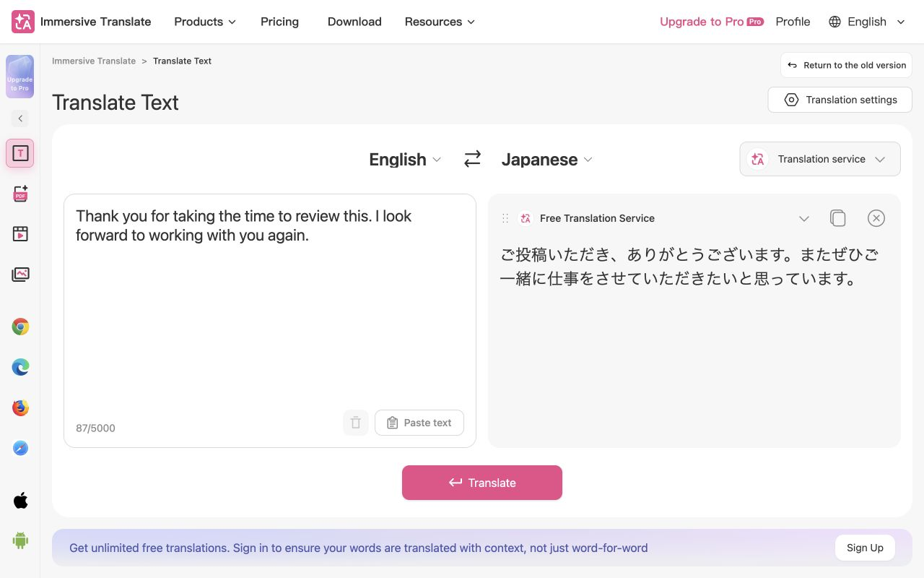
Task: Click Return to the old version
Action: click(x=846, y=65)
